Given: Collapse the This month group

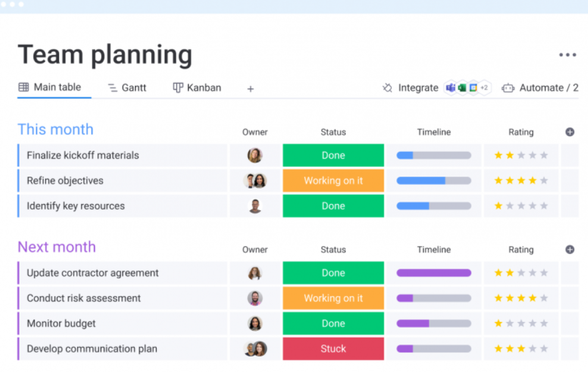Looking at the screenshot, I should tap(56, 129).
